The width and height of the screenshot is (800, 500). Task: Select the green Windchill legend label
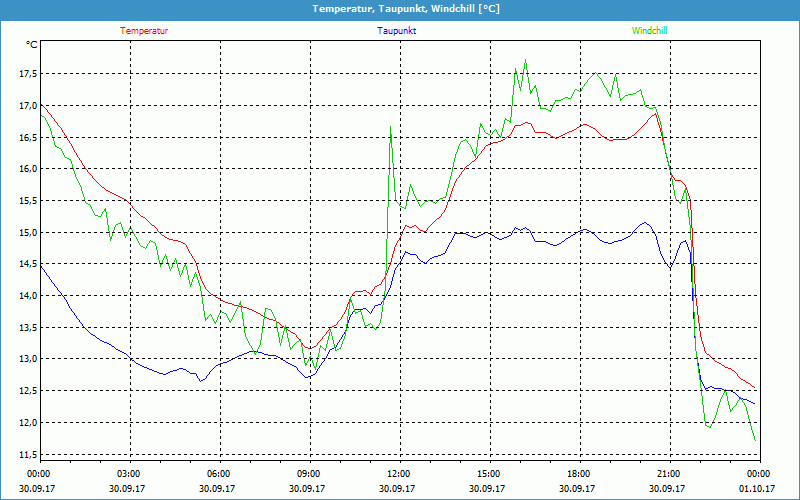(x=649, y=31)
